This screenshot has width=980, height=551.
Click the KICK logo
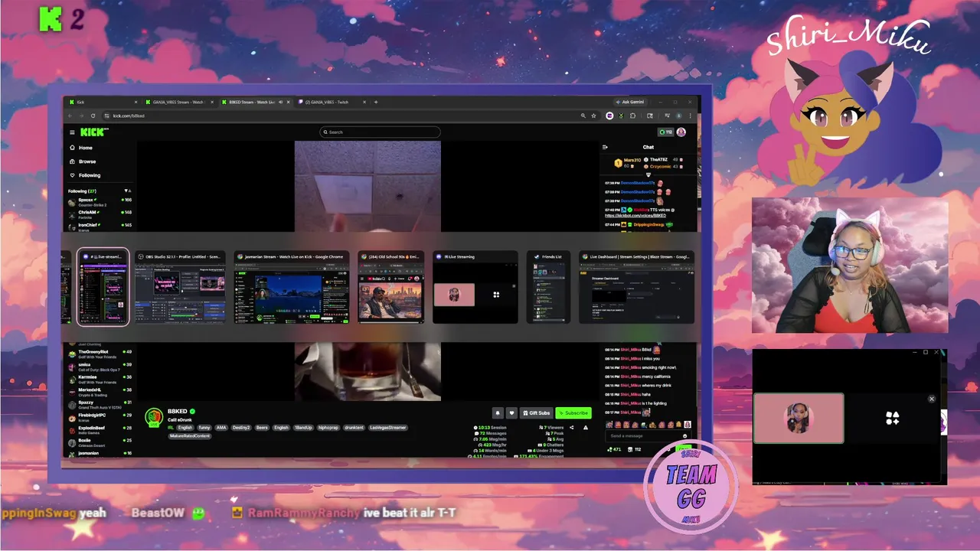pyautogui.click(x=94, y=132)
